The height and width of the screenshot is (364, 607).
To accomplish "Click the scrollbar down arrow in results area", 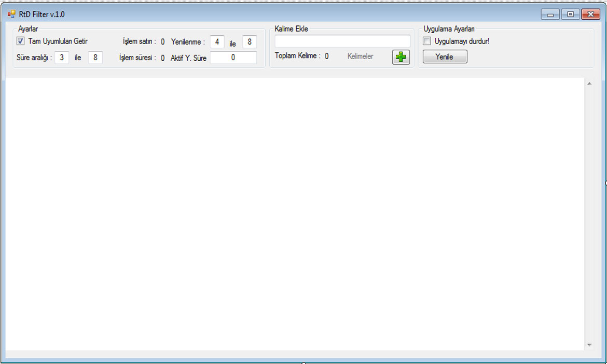I will tap(589, 345).
